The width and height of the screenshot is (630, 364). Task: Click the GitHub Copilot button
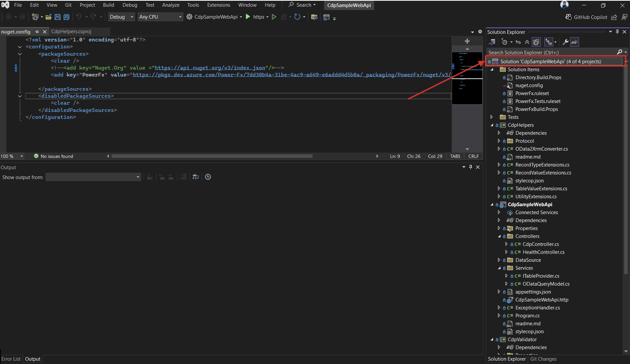pos(586,17)
